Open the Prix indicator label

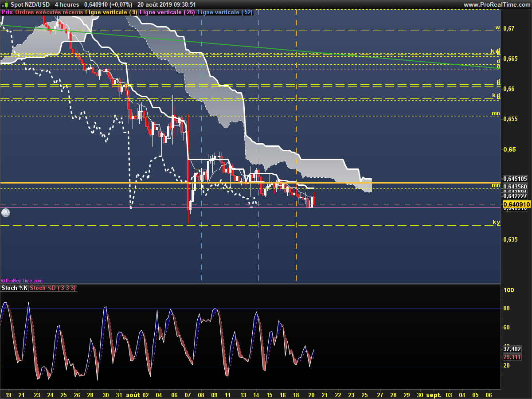pyautogui.click(x=7, y=12)
